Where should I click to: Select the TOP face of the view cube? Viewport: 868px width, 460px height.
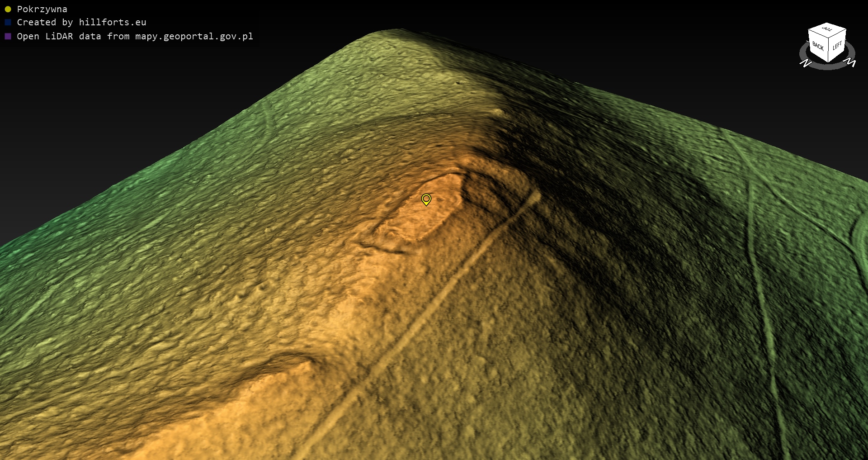point(827,29)
